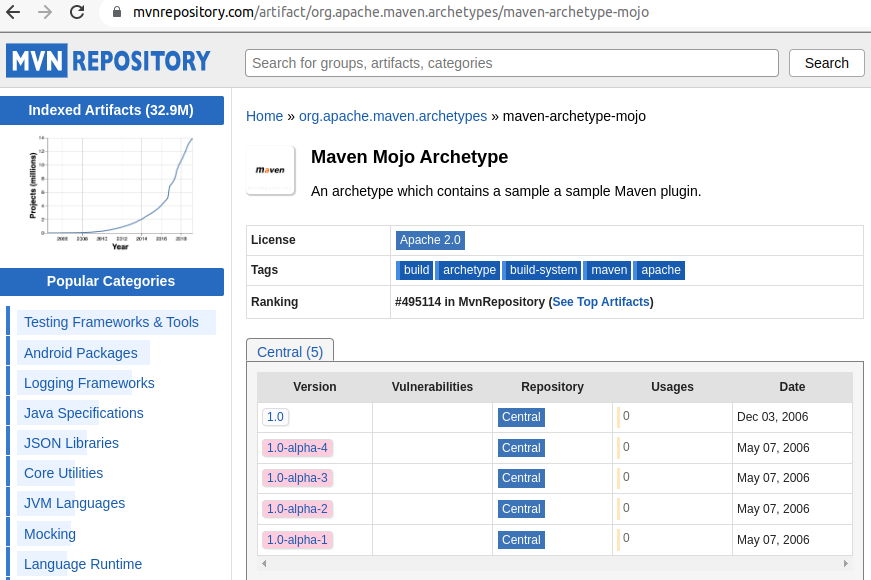This screenshot has width=871, height=580.
Task: Click the browser forward arrow
Action: [44, 14]
